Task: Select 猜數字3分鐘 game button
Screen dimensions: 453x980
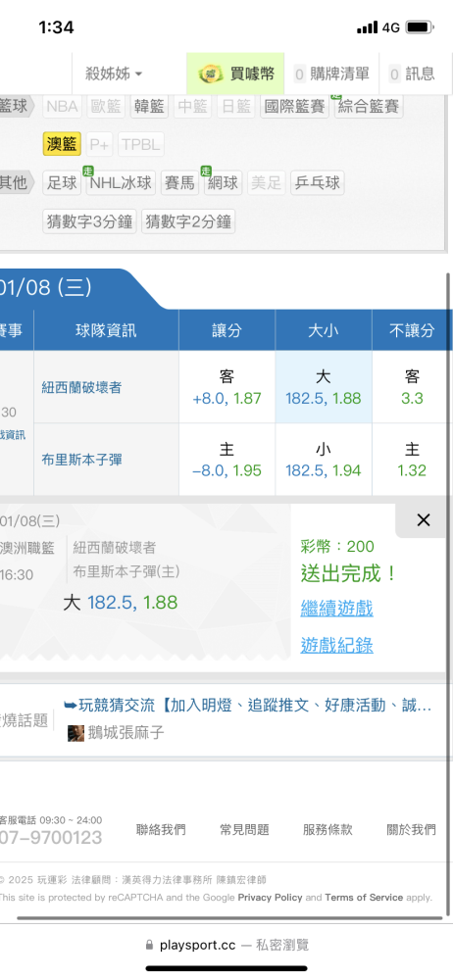Action: [x=89, y=221]
